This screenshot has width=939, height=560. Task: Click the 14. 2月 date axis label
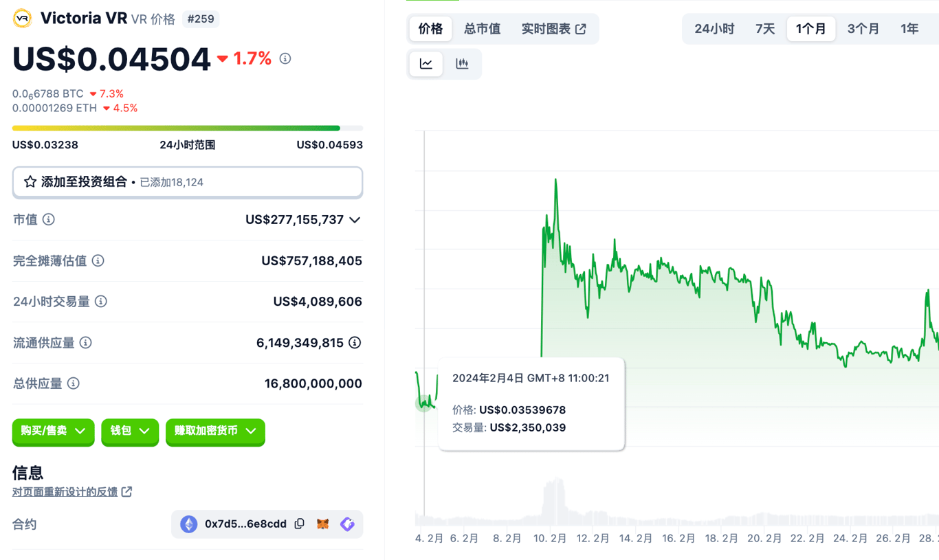(x=635, y=539)
